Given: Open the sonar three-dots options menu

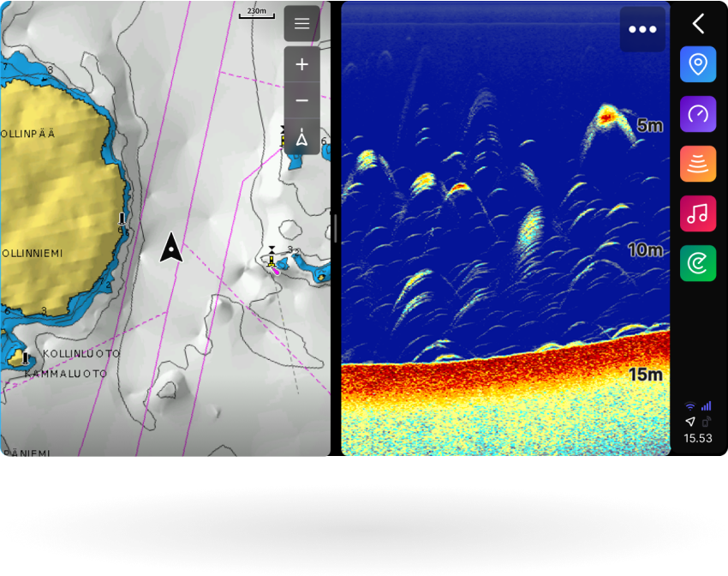Looking at the screenshot, I should [642, 29].
